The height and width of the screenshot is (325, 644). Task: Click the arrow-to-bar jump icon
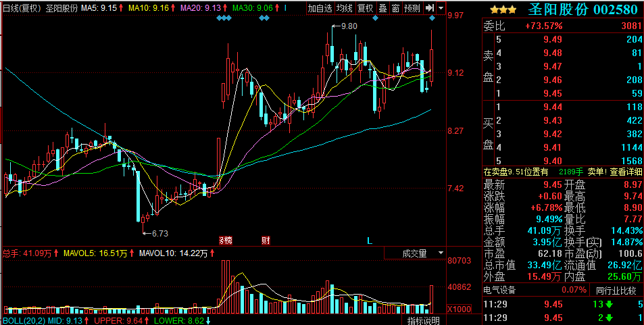coord(430,9)
